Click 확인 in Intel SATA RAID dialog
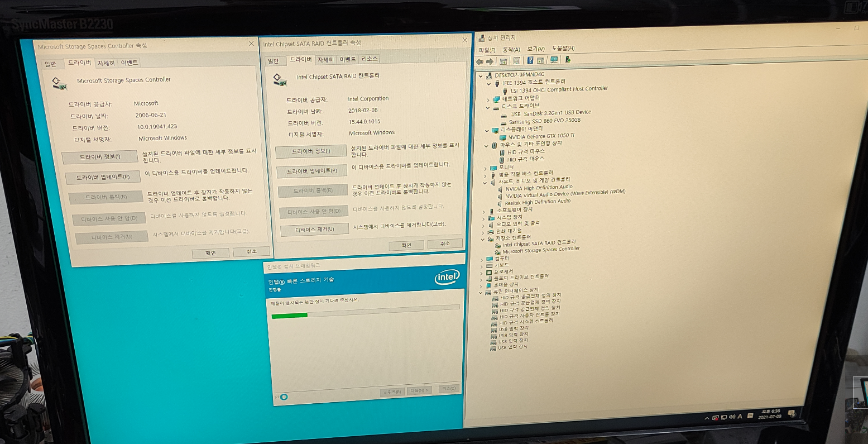The height and width of the screenshot is (444, 868). tap(406, 245)
